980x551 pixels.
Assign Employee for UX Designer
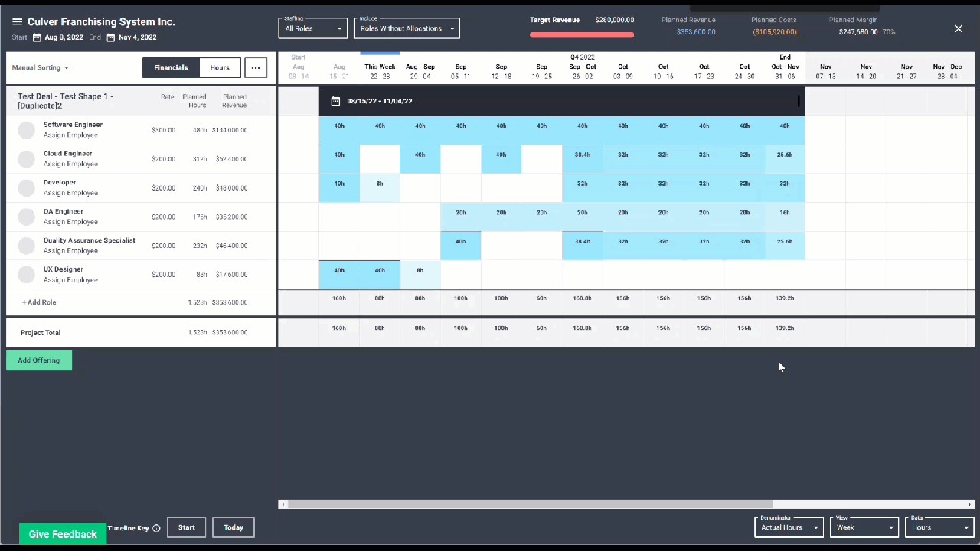point(70,279)
